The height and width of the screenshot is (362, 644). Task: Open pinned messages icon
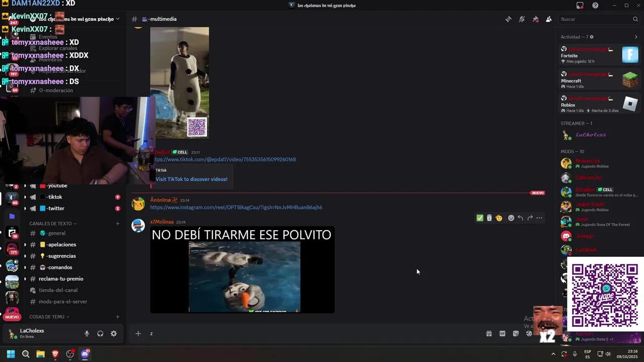point(535,19)
